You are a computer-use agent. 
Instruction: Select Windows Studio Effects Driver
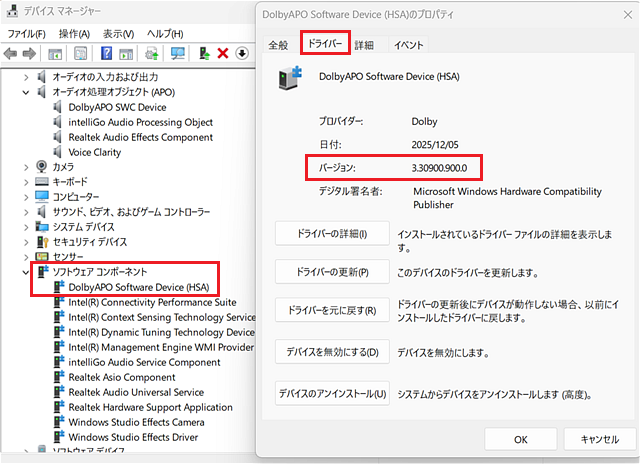(x=133, y=437)
